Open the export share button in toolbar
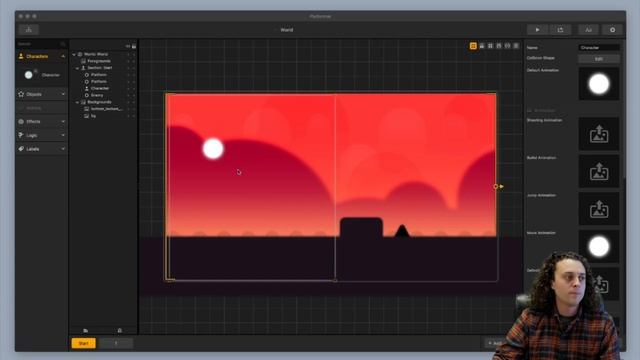 [x=560, y=30]
